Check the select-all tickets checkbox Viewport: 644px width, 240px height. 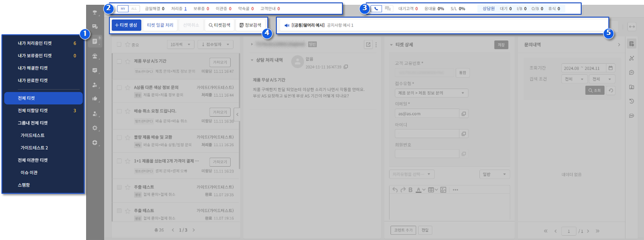(118, 44)
